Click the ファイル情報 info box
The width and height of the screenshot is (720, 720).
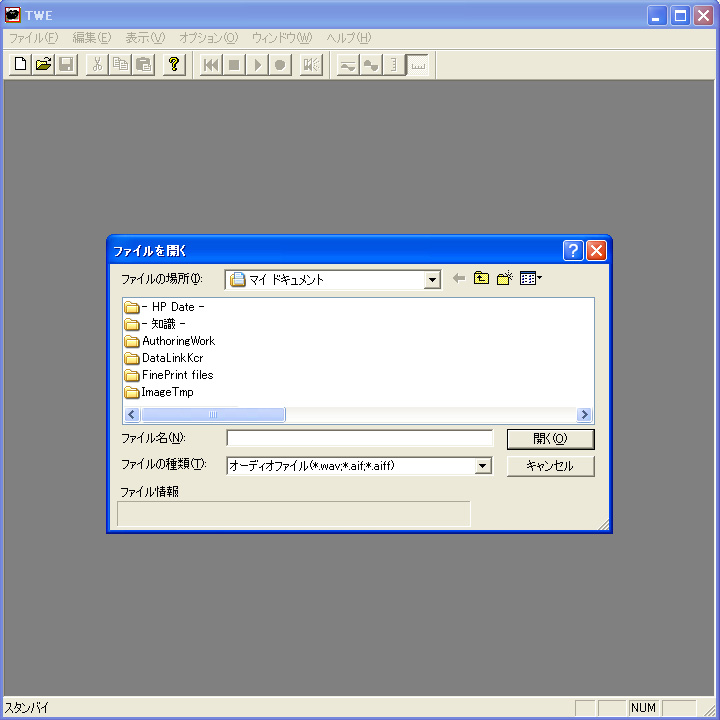coord(294,513)
